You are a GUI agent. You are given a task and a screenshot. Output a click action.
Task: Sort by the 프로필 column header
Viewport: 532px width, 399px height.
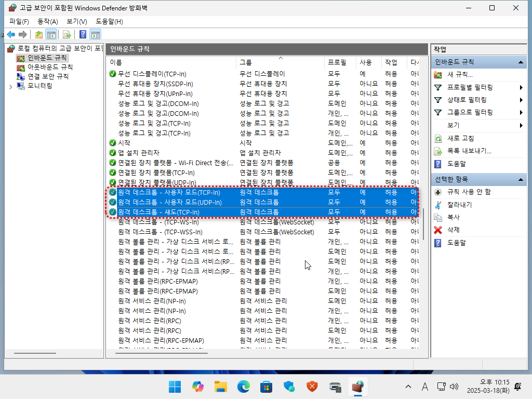point(340,62)
